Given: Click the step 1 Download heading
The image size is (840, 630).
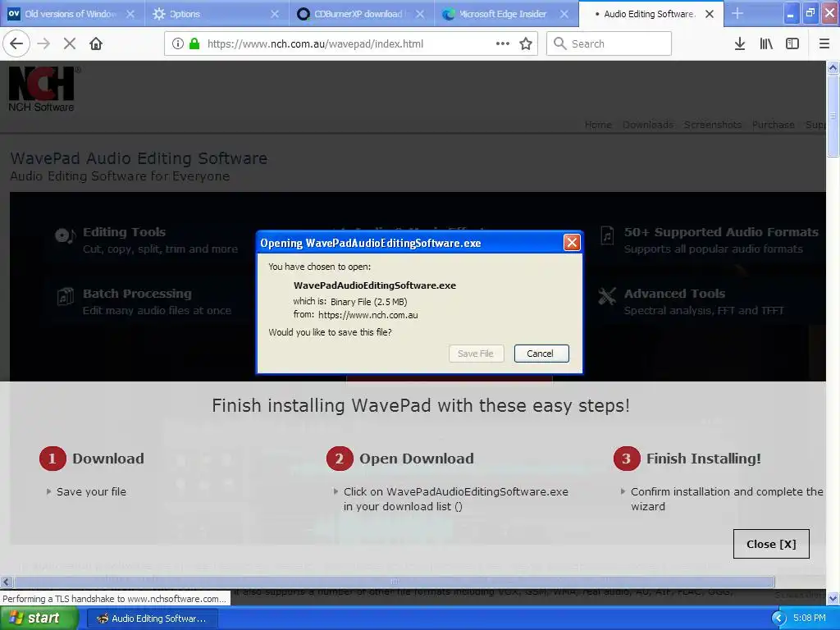Looking at the screenshot, I should [x=108, y=459].
